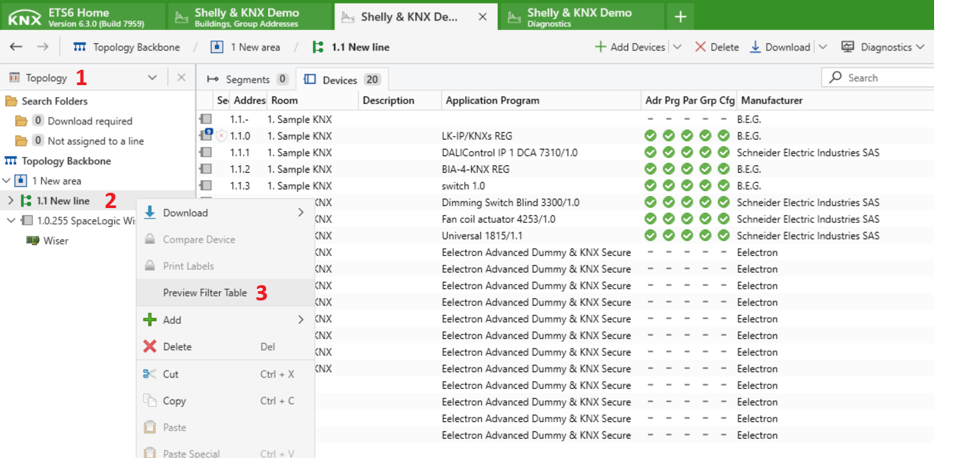Click the red Delete X in toolbar
The width and height of the screenshot is (980, 458).
tap(700, 47)
